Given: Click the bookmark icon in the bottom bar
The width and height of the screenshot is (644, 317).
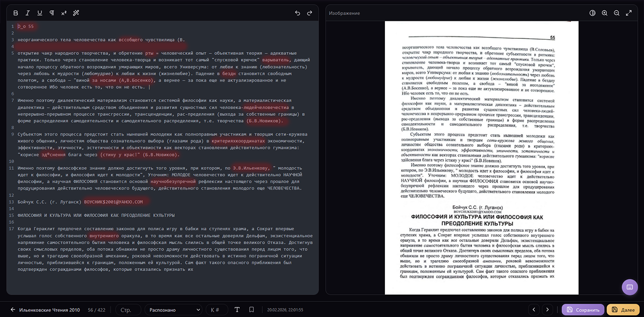Looking at the screenshot, I should pos(251,310).
